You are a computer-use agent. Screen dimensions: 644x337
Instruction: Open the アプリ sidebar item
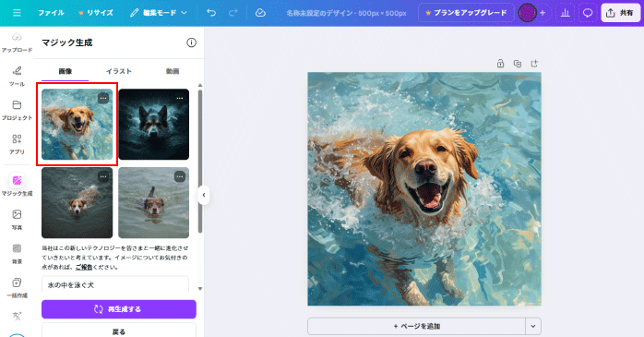[17, 144]
